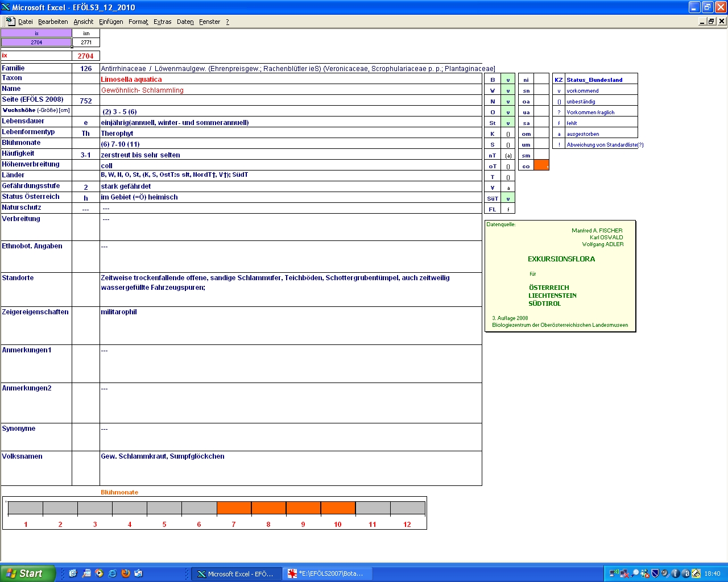Restore the workbook window inside Excel

tap(712, 21)
